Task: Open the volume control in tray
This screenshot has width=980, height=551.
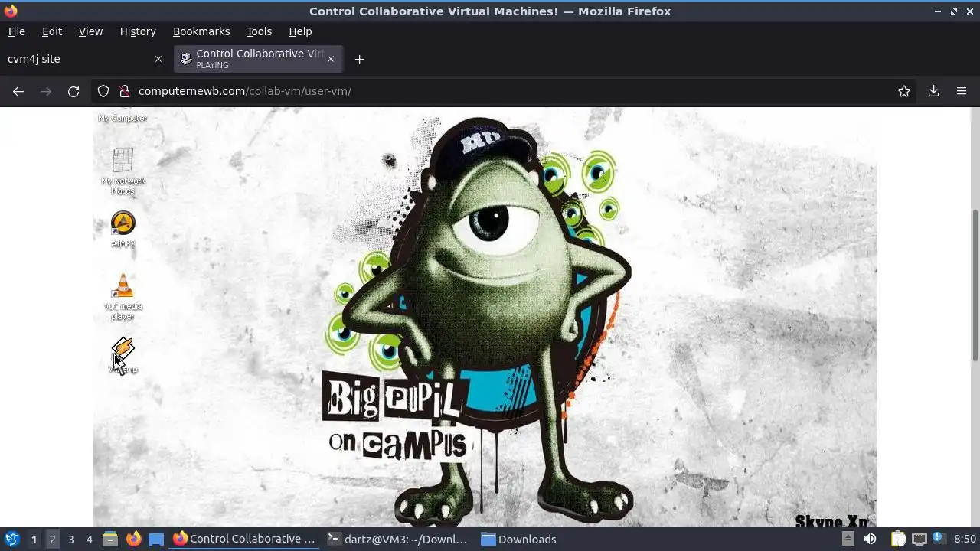Action: (x=871, y=539)
